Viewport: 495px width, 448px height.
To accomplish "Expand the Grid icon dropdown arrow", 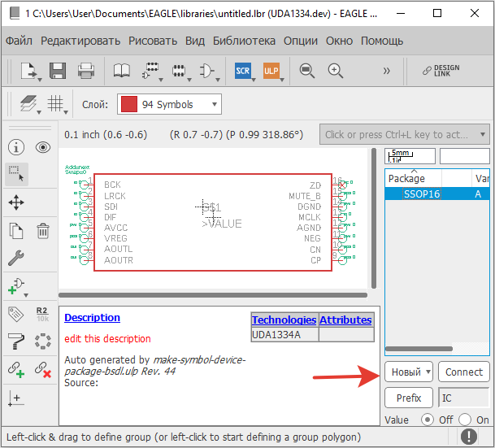I will [66, 112].
